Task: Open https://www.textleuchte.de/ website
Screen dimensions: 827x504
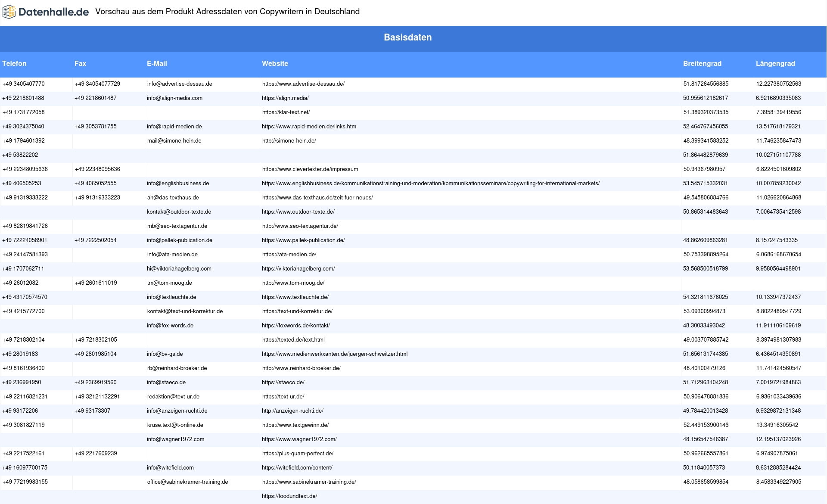Action: point(295,297)
